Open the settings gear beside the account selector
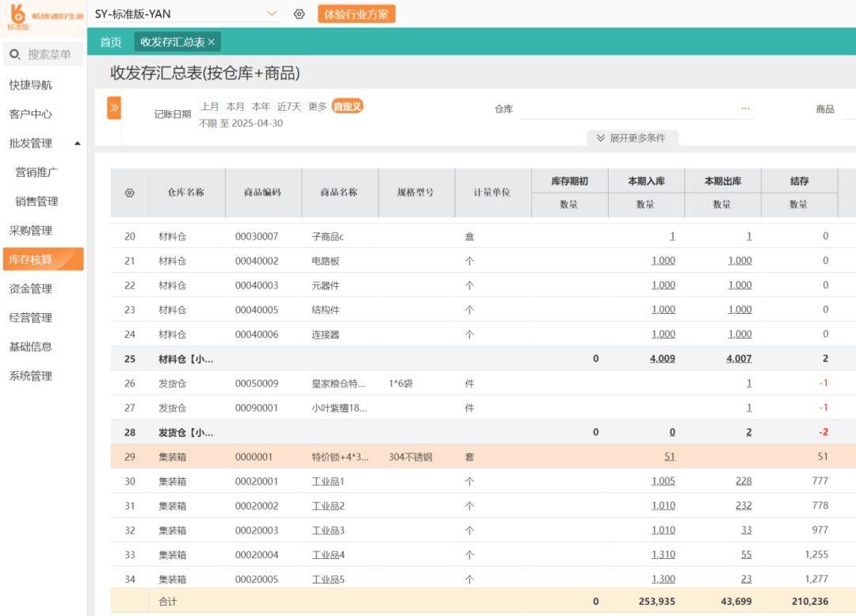 (x=299, y=13)
